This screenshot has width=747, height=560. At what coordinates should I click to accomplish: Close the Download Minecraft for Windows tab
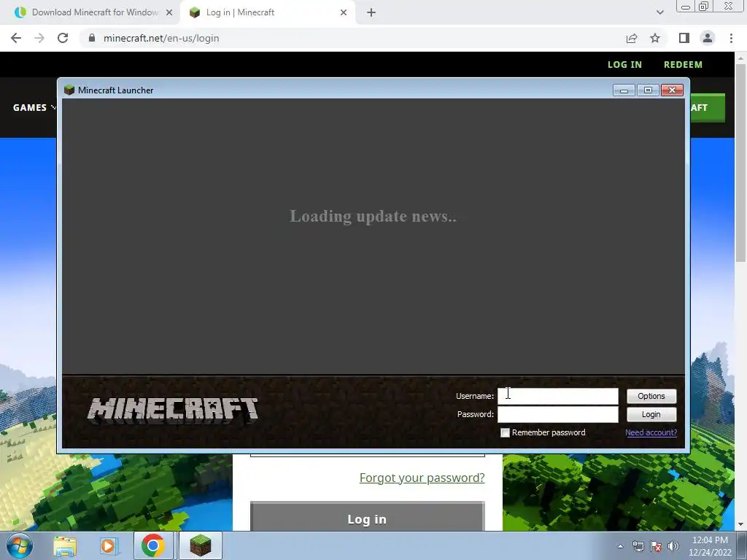[x=169, y=13]
